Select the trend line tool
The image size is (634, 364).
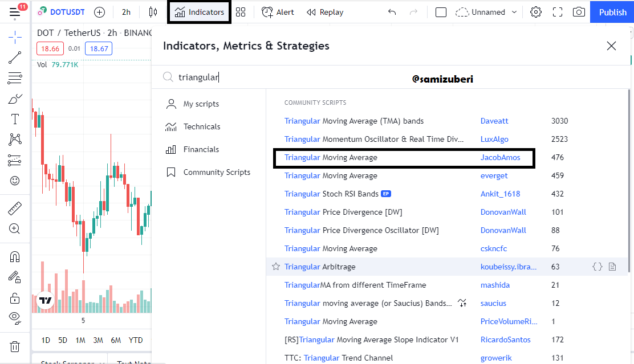[x=15, y=58]
